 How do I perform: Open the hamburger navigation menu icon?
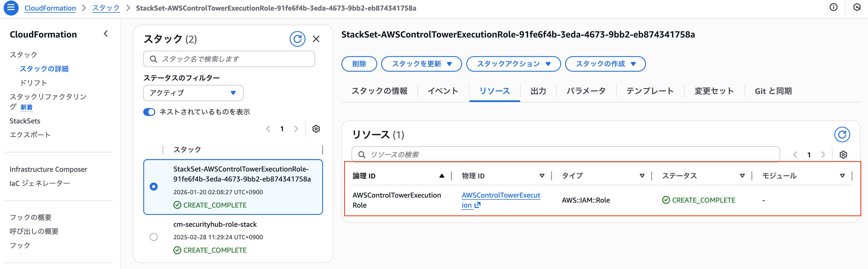[x=11, y=8]
